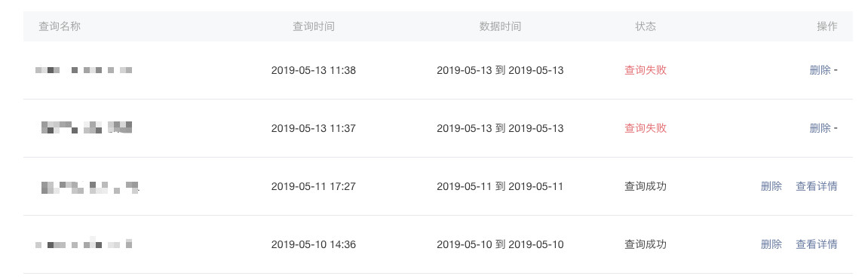
Task: Click 查询成功 status in the 14:36 row
Action: coord(646,244)
